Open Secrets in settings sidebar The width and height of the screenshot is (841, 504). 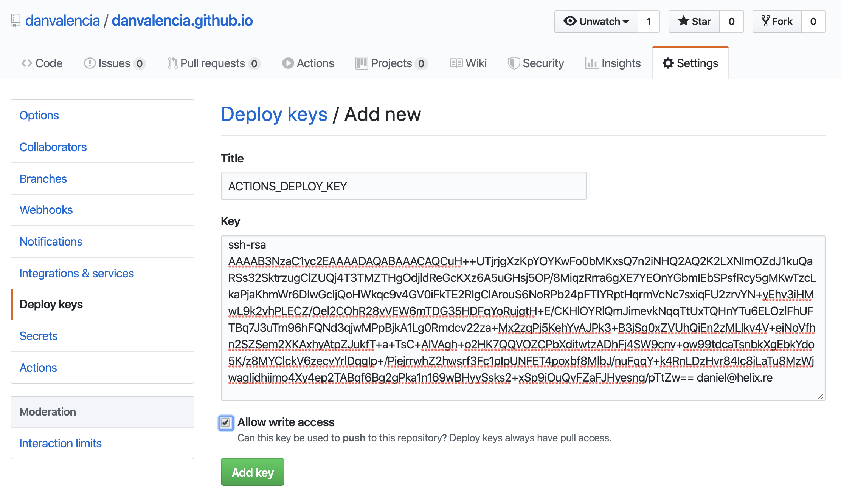tap(39, 336)
